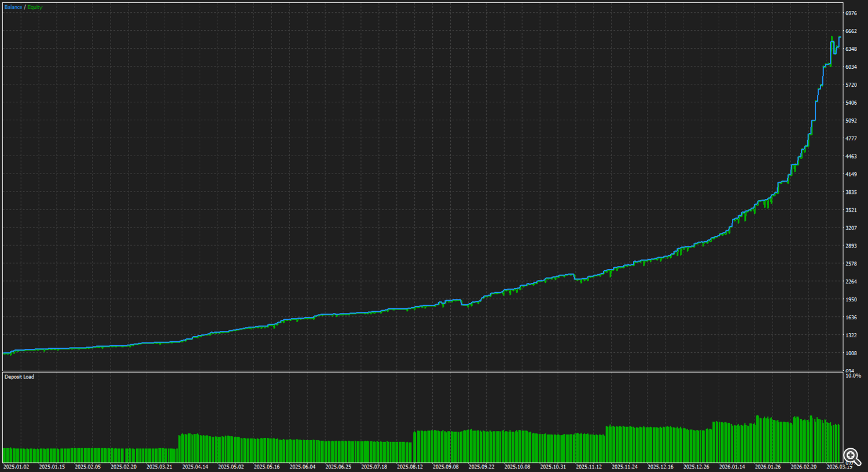The height and width of the screenshot is (472, 868).
Task: Click the 3207 axis value
Action: tap(851, 228)
